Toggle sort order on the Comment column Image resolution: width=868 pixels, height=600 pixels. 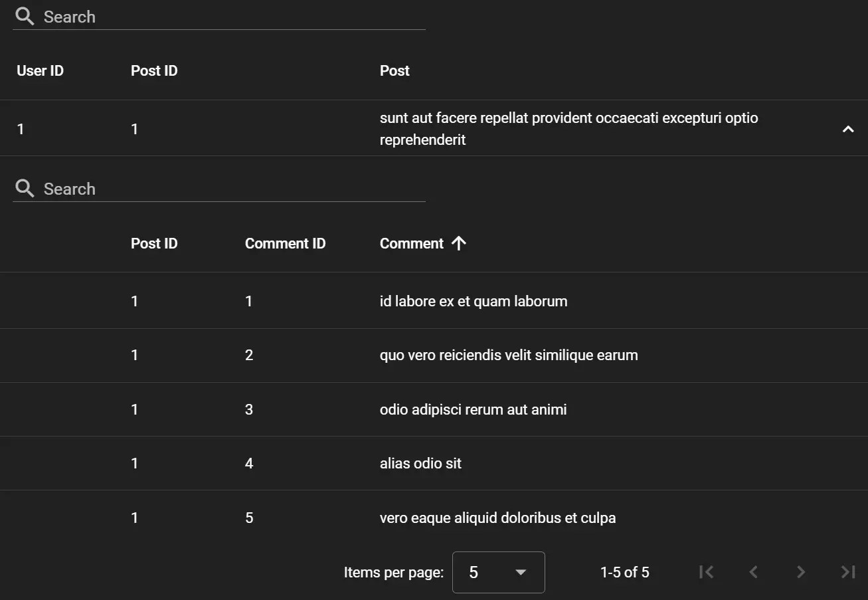(x=412, y=243)
